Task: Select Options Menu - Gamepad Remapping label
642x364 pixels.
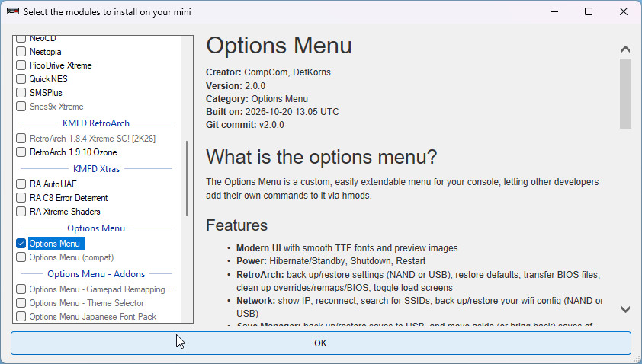Action: point(102,289)
